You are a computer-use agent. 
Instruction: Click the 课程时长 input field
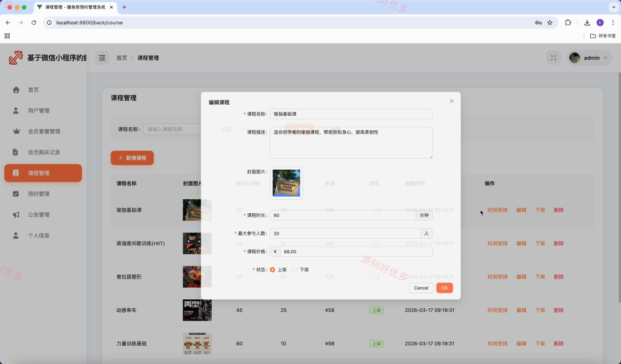(343, 215)
